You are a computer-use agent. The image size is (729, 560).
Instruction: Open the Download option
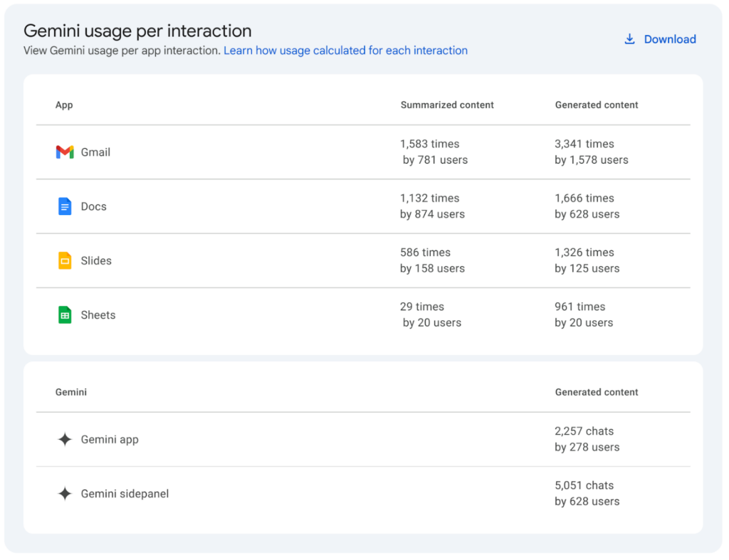tap(669, 39)
